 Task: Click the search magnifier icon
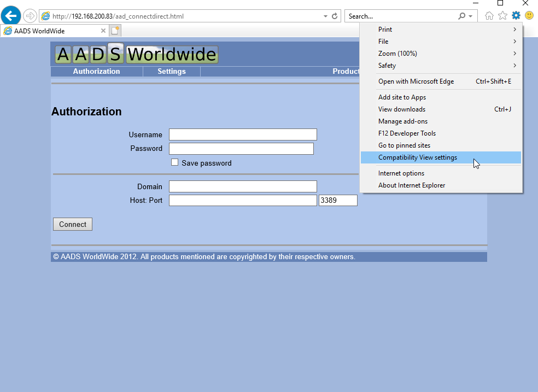(462, 16)
